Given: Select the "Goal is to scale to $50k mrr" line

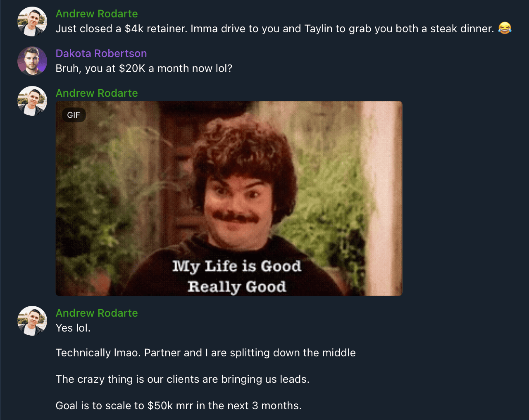Looking at the screenshot, I should (179, 406).
